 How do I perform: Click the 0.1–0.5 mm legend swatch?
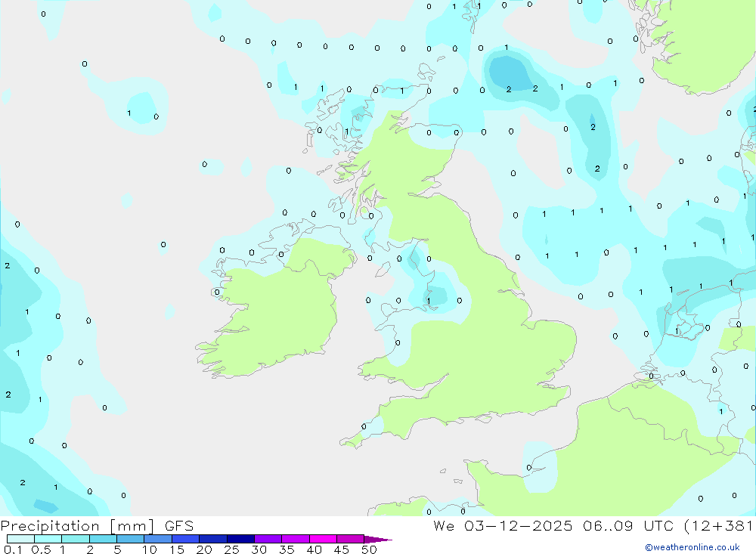pyautogui.click(x=20, y=539)
